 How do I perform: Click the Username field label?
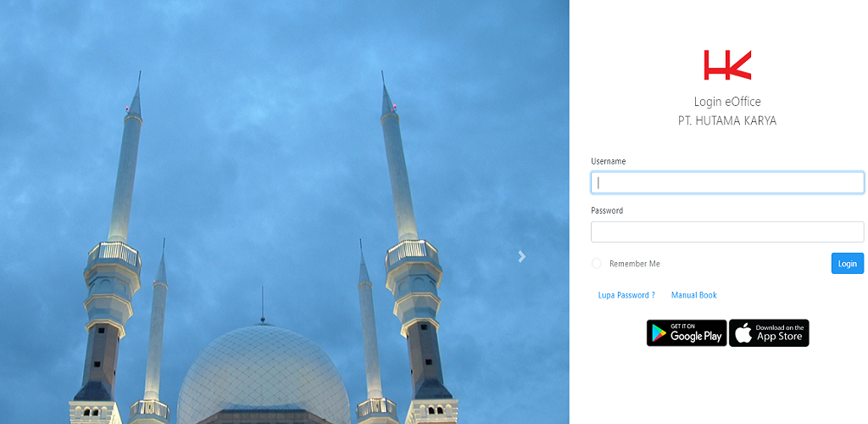click(x=608, y=161)
